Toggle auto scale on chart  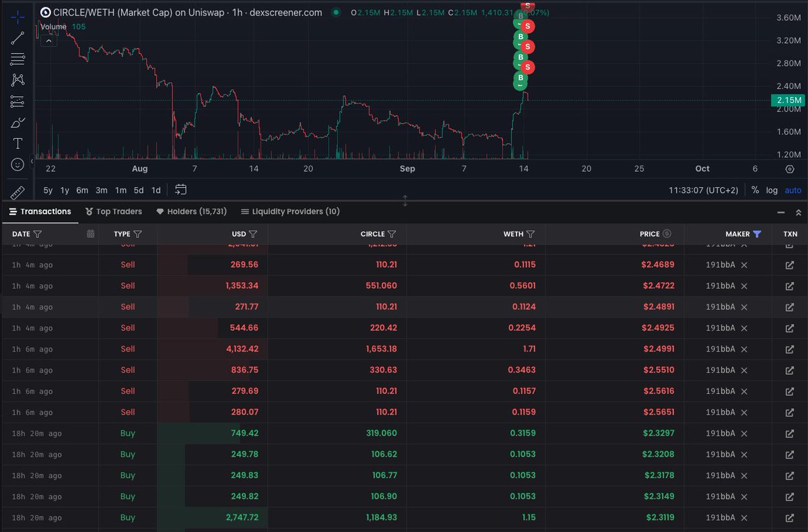tap(793, 191)
